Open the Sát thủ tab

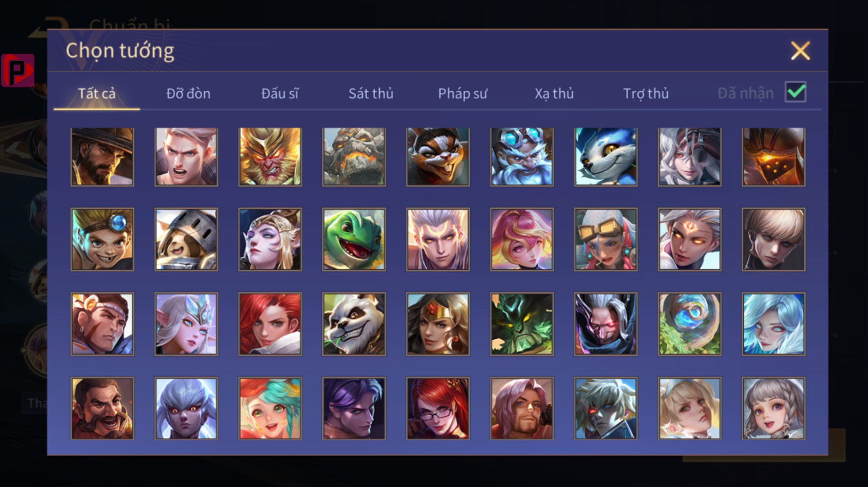click(x=371, y=94)
